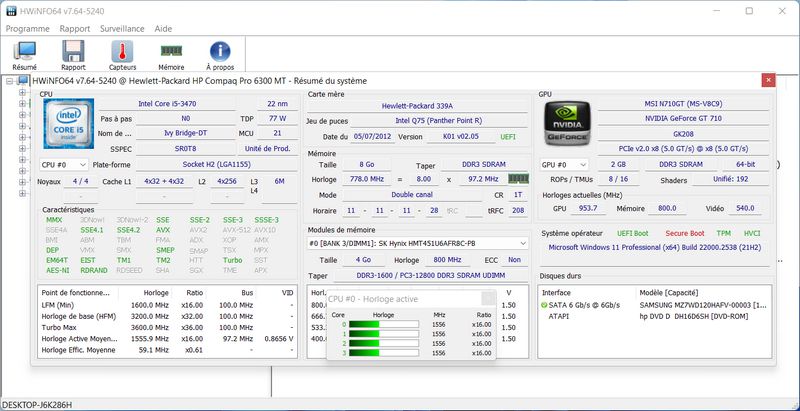The image size is (800, 411).
Task: Close the Résumé du système window
Action: [x=768, y=80]
